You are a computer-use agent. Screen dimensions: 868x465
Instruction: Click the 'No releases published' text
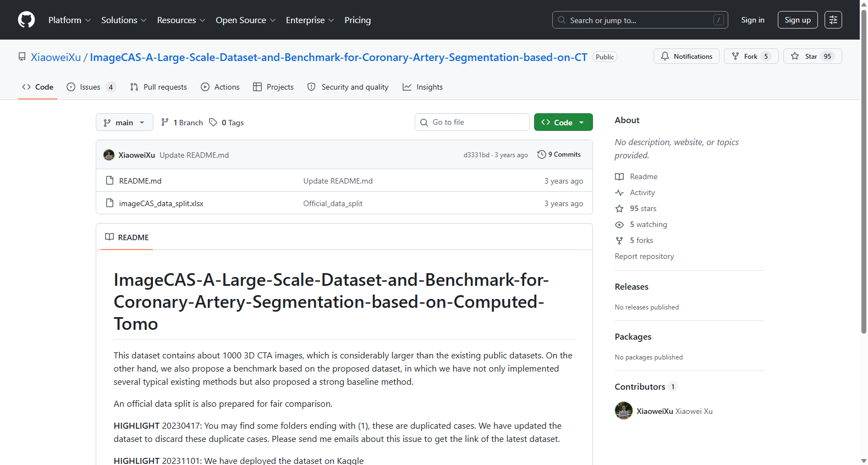coord(647,307)
